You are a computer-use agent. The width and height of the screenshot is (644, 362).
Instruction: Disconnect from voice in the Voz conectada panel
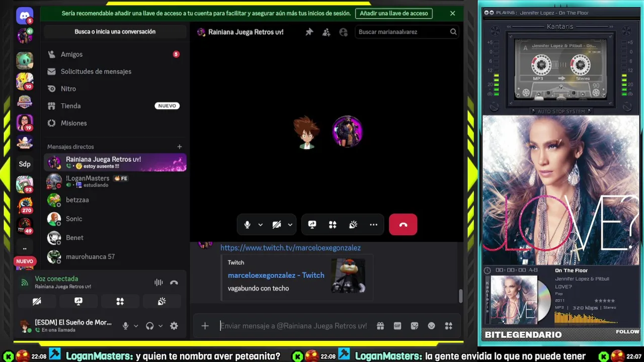(x=174, y=283)
